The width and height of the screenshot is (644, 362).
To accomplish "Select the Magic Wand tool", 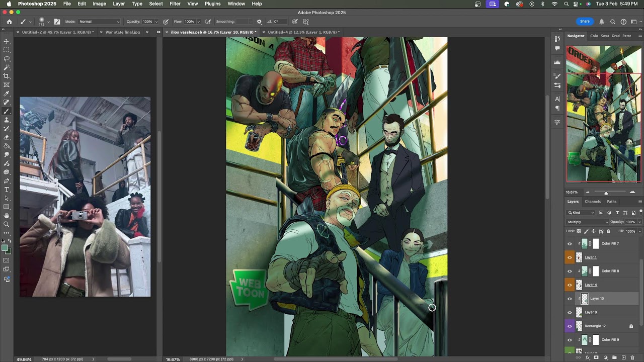I will point(7,67).
